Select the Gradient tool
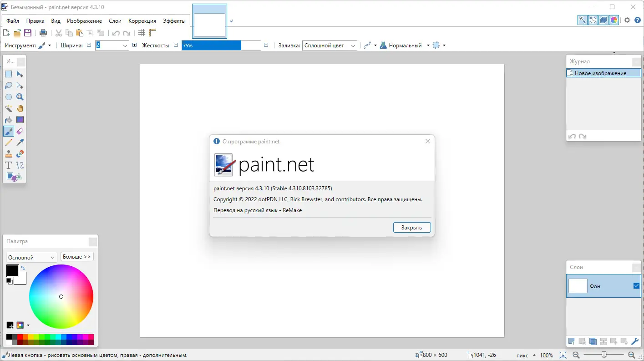Image resolution: width=644 pixels, height=361 pixels. pyautogui.click(x=20, y=120)
